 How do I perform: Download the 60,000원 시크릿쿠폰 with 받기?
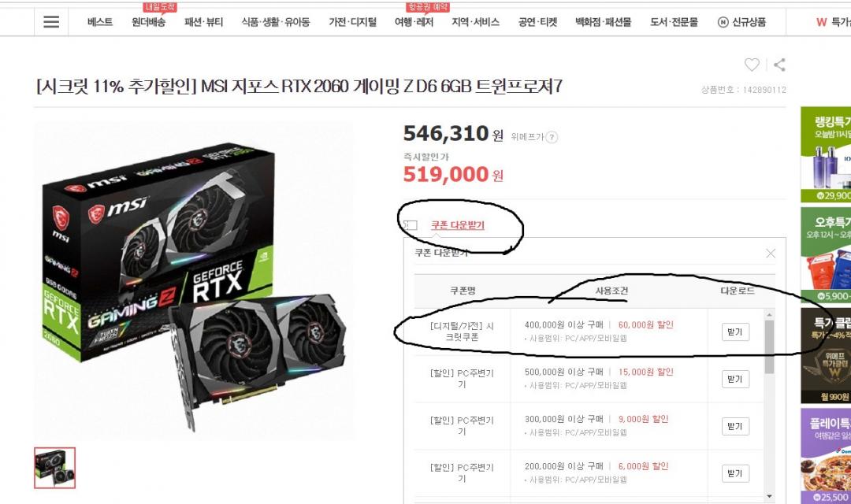click(x=735, y=332)
